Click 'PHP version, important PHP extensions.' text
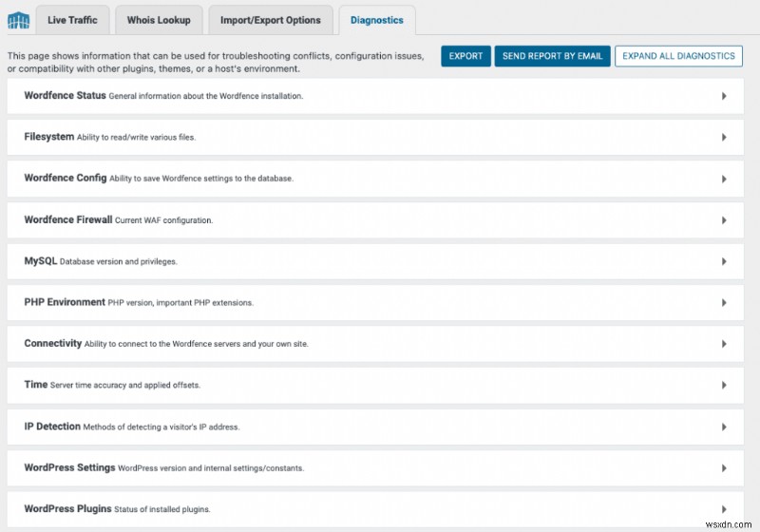The height and width of the screenshot is (532, 760). pos(180,302)
